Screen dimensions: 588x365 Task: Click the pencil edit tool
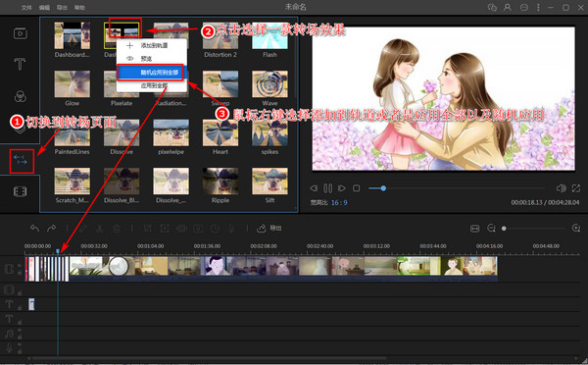(x=83, y=228)
